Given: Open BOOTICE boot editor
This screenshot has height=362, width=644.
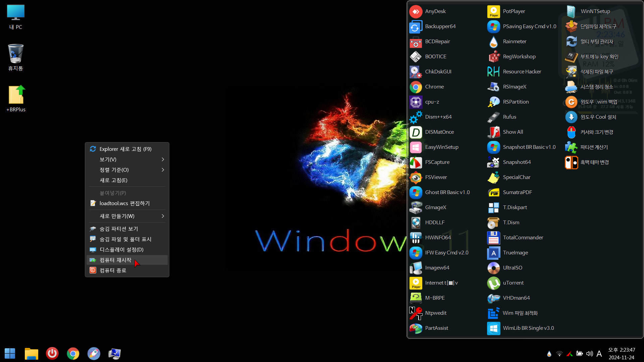Looking at the screenshot, I should coord(428,57).
